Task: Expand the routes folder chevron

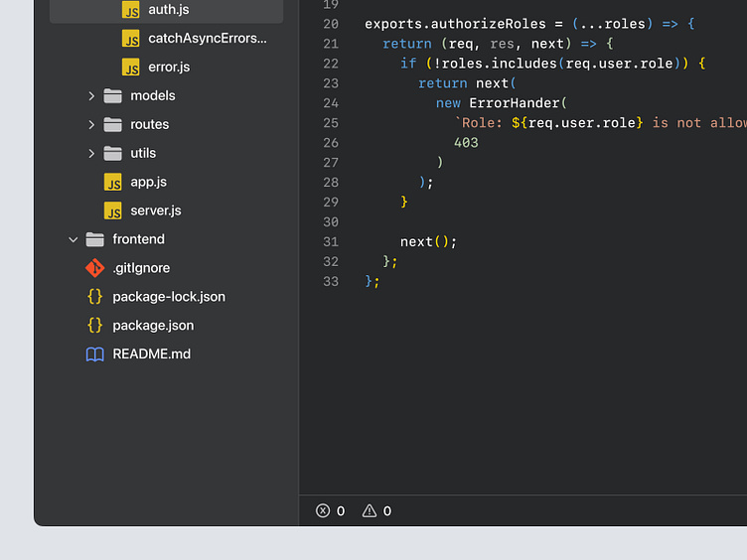Action: point(91,125)
